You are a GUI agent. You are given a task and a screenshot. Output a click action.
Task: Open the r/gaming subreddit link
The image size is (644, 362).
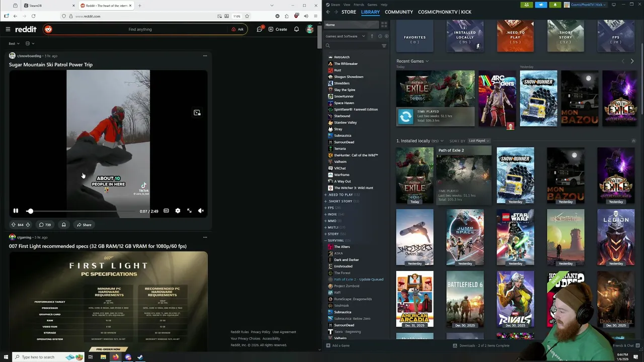[x=24, y=237]
